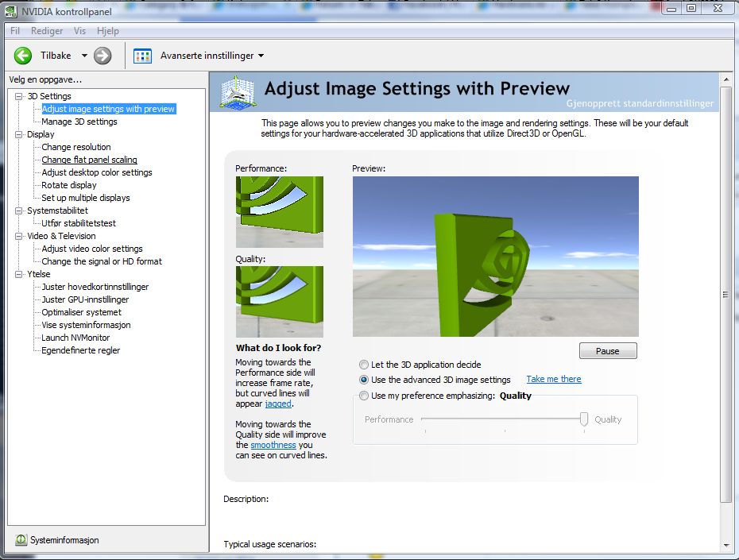The height and width of the screenshot is (560, 739).
Task: Select Manage 3D settings
Action: click(79, 122)
